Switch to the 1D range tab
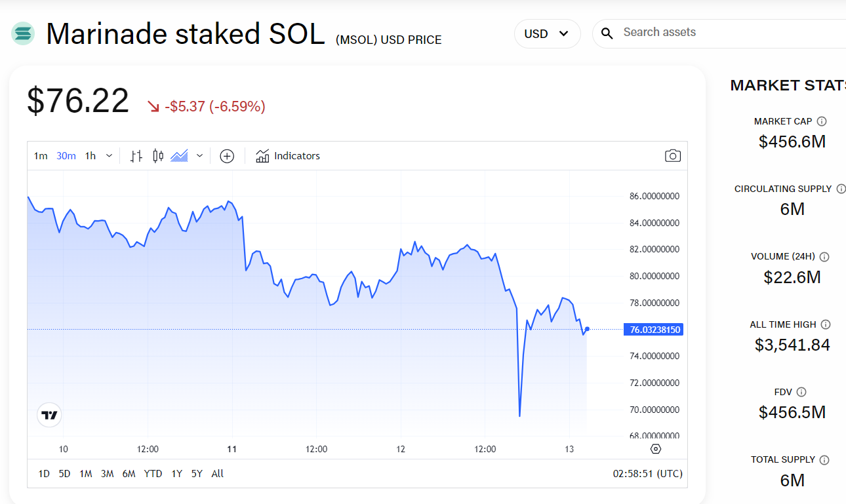846x504 pixels. 43,473
